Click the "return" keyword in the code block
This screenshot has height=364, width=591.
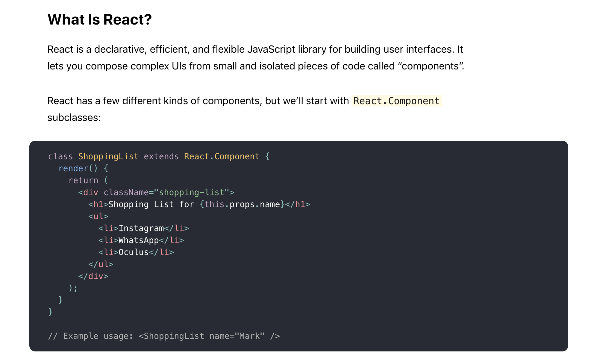click(x=83, y=181)
